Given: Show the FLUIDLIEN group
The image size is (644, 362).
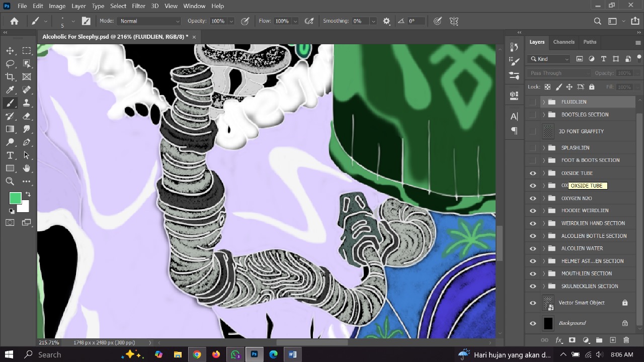Looking at the screenshot, I should click(x=533, y=102).
